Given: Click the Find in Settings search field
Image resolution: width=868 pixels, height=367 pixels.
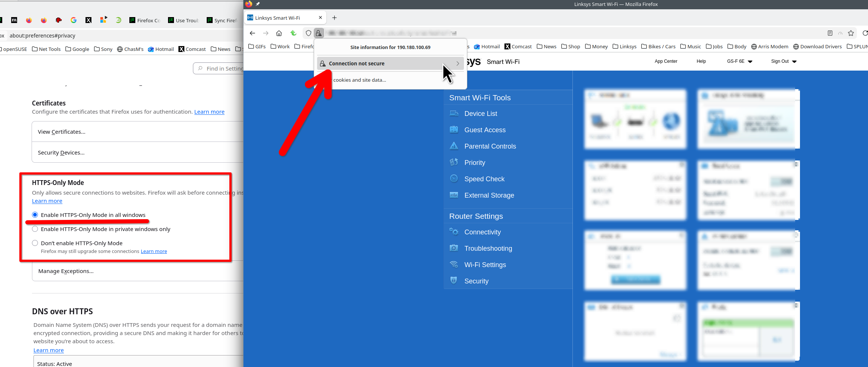Looking at the screenshot, I should coord(218,68).
